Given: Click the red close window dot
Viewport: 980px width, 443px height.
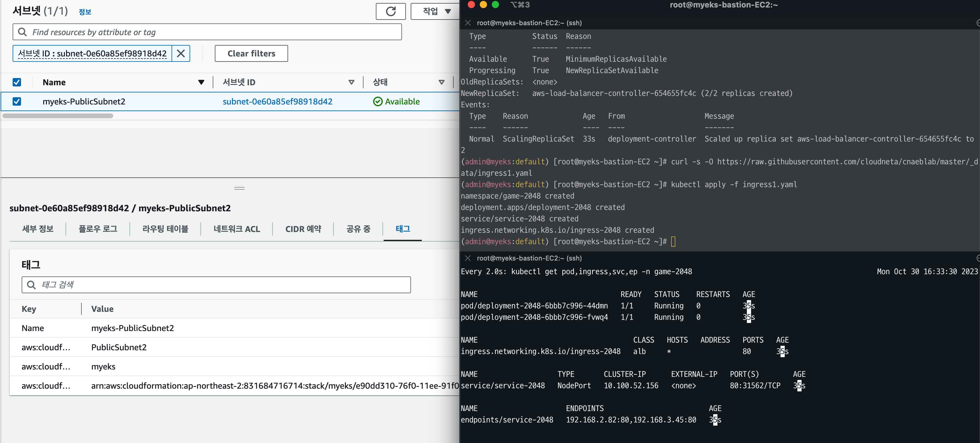Looking at the screenshot, I should pyautogui.click(x=471, y=5).
